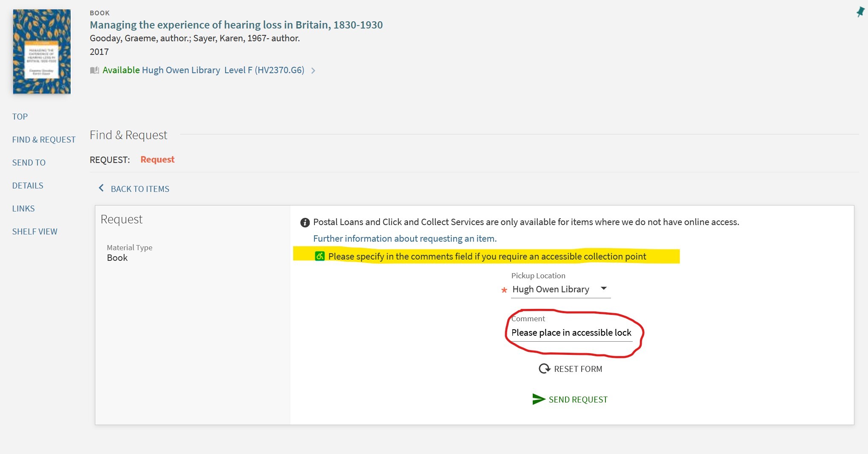The image size is (868, 454).
Task: Click the green Send Request arrow icon
Action: 539,399
